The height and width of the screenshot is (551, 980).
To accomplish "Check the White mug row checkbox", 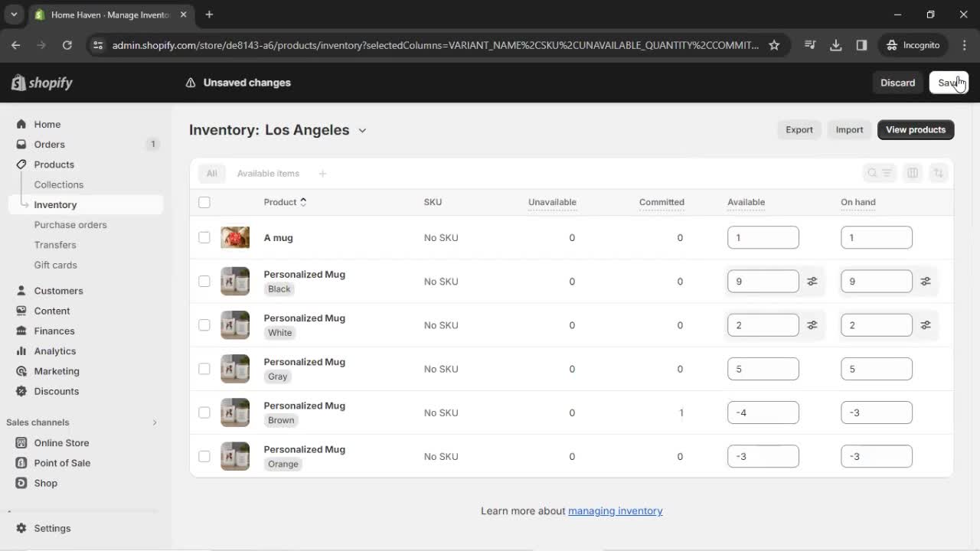I will pyautogui.click(x=204, y=324).
